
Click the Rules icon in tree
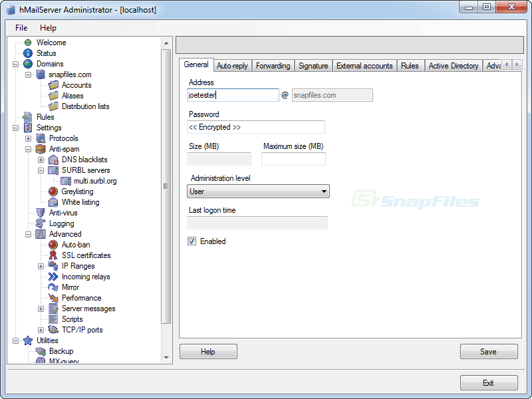pyautogui.click(x=28, y=117)
